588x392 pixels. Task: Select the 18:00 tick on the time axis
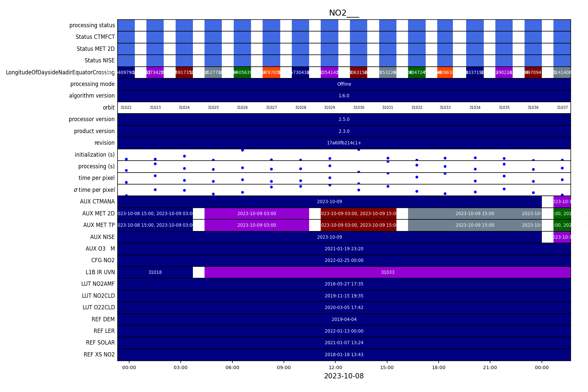(439, 367)
